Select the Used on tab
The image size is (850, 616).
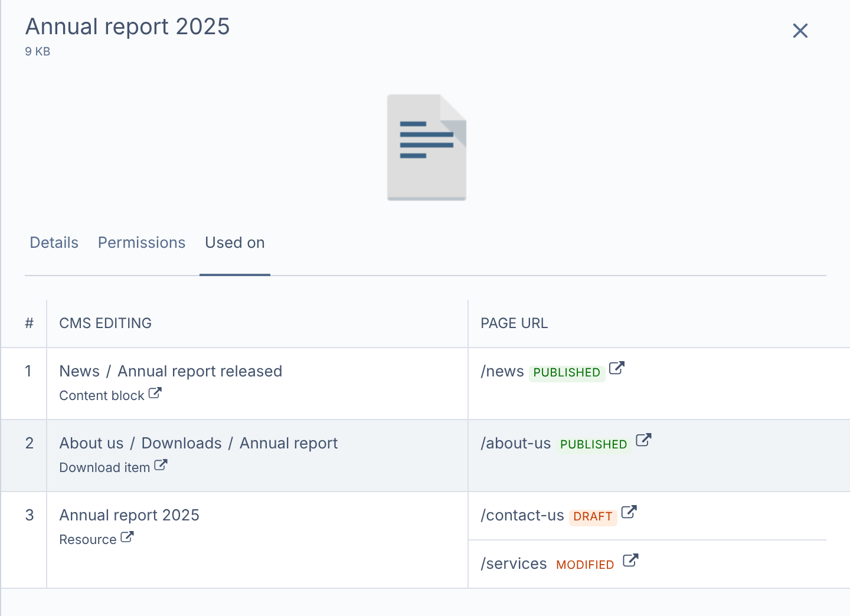[x=235, y=243]
